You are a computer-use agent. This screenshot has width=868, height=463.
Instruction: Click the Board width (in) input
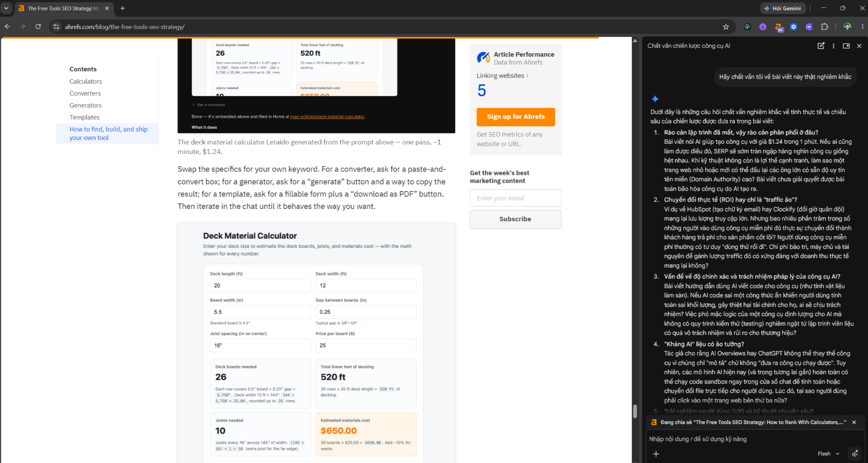pos(260,312)
